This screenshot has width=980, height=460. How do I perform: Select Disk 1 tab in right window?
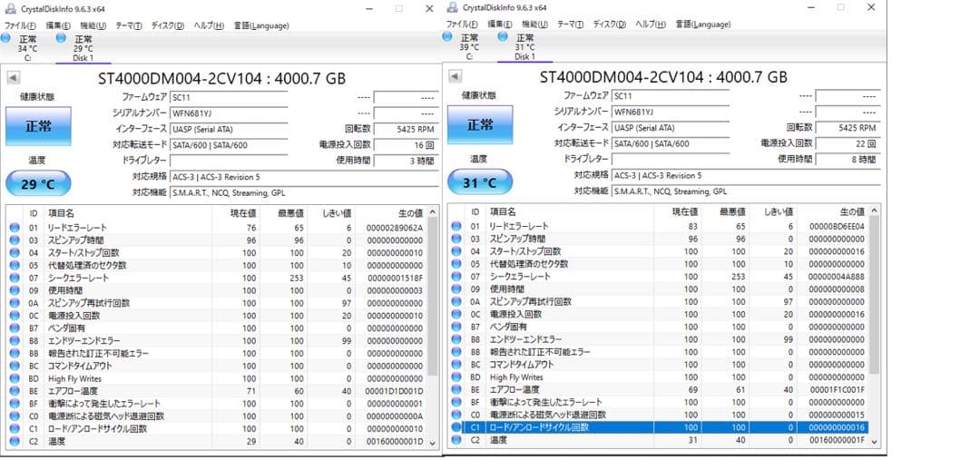coord(525,47)
